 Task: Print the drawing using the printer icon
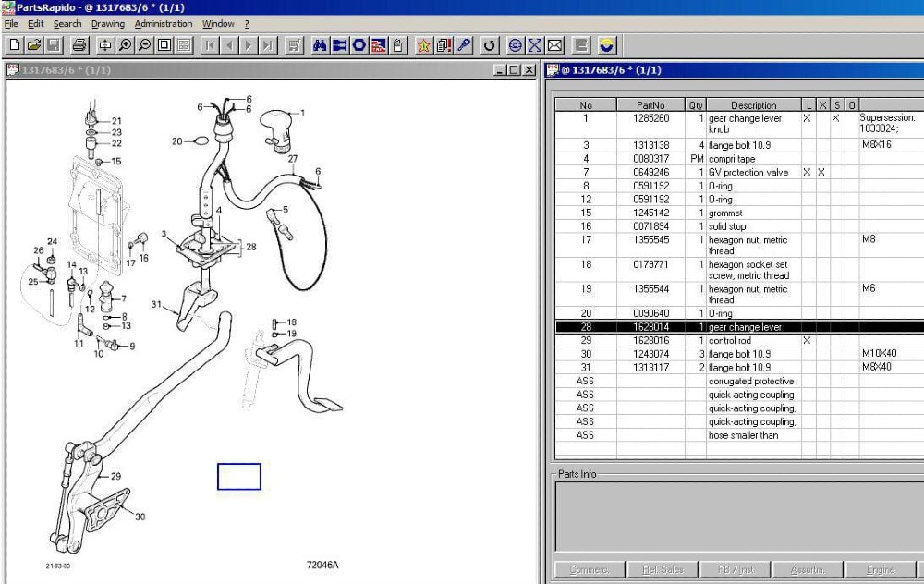tap(80, 44)
